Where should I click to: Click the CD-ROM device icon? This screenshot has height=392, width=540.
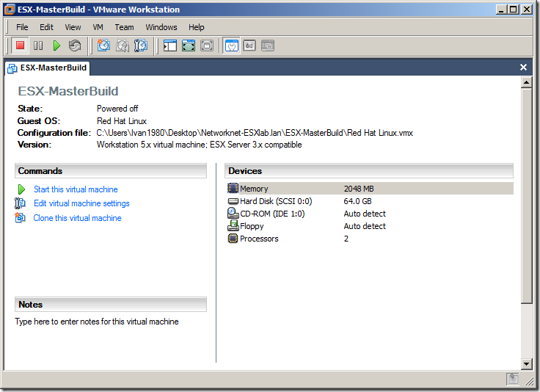pyautogui.click(x=233, y=213)
